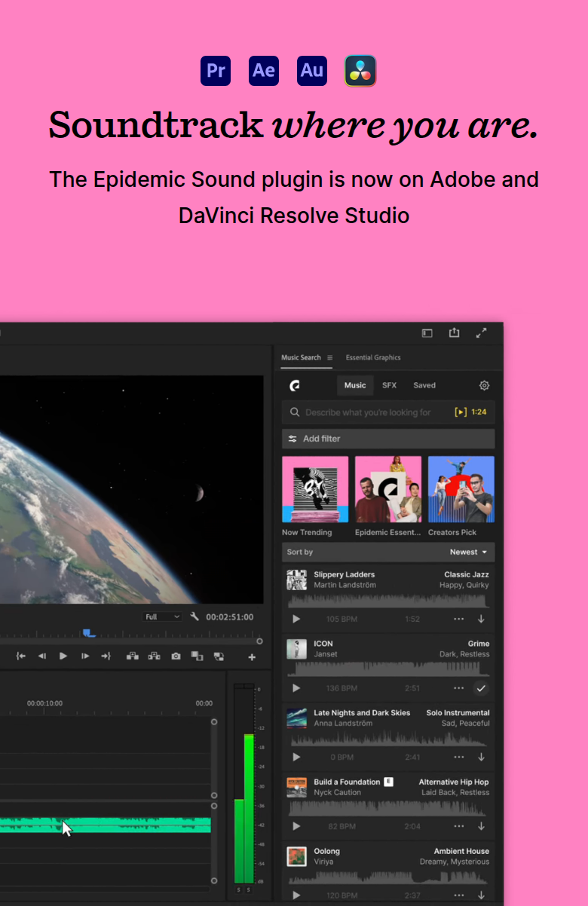The image size is (588, 906).
Task: Open the Creators Pick playlist thumbnail
Action: point(461,489)
